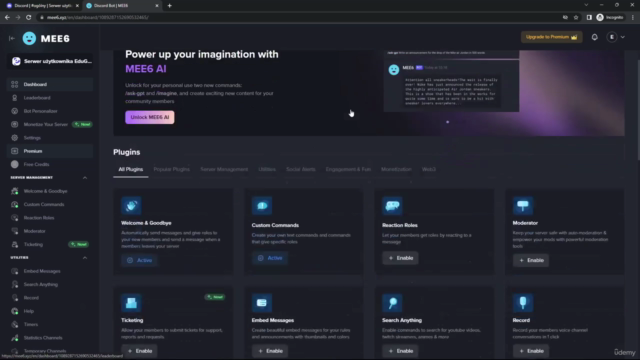
Task: Open Moderator in the sidebar
Action: click(x=50, y=231)
